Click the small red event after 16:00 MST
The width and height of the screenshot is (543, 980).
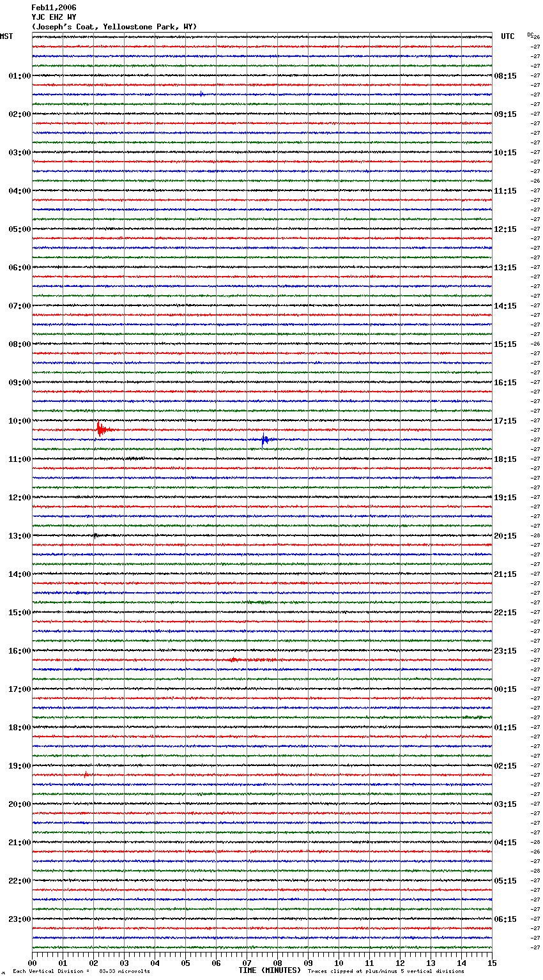235,659
